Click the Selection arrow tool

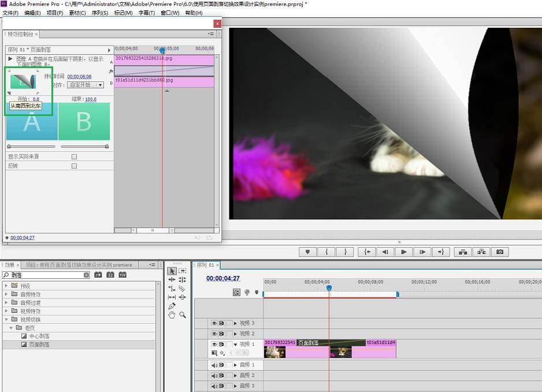(172, 271)
